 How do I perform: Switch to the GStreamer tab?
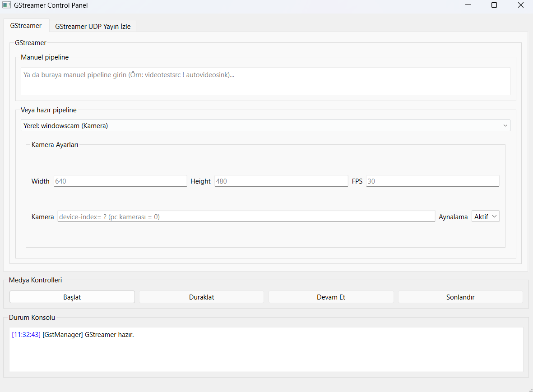pos(26,26)
